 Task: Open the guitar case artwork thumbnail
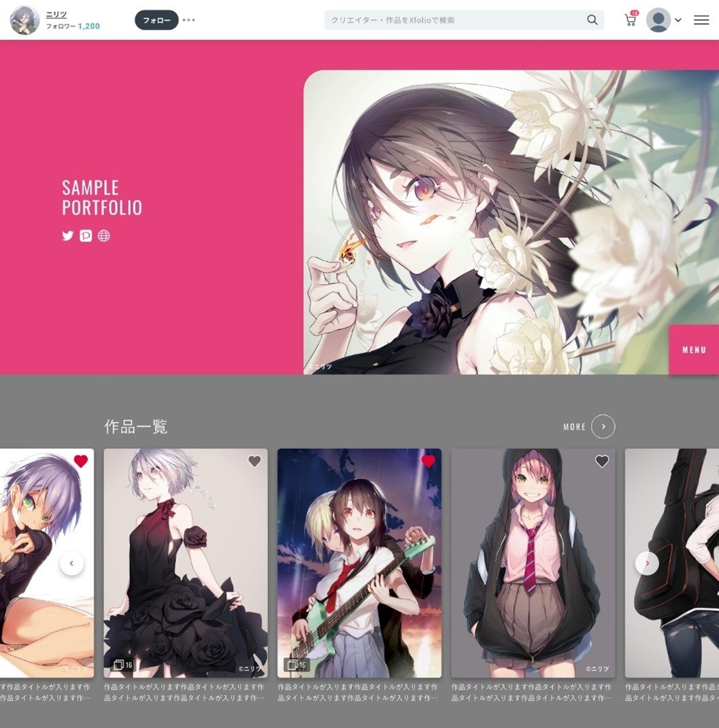[672, 563]
